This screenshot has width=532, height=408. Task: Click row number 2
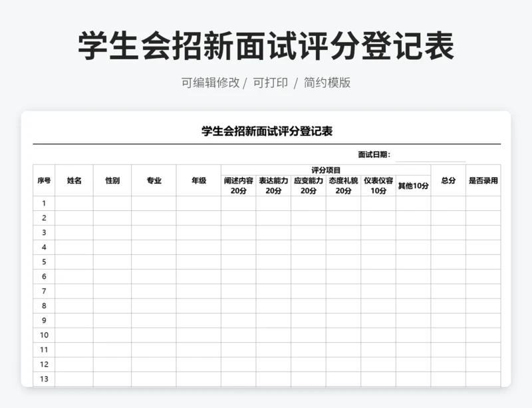tap(44, 218)
